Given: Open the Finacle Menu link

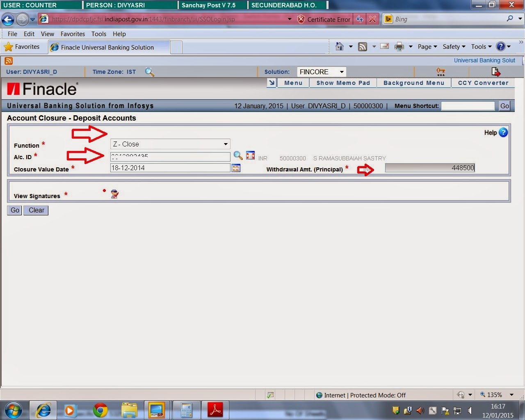Looking at the screenshot, I should 293,83.
